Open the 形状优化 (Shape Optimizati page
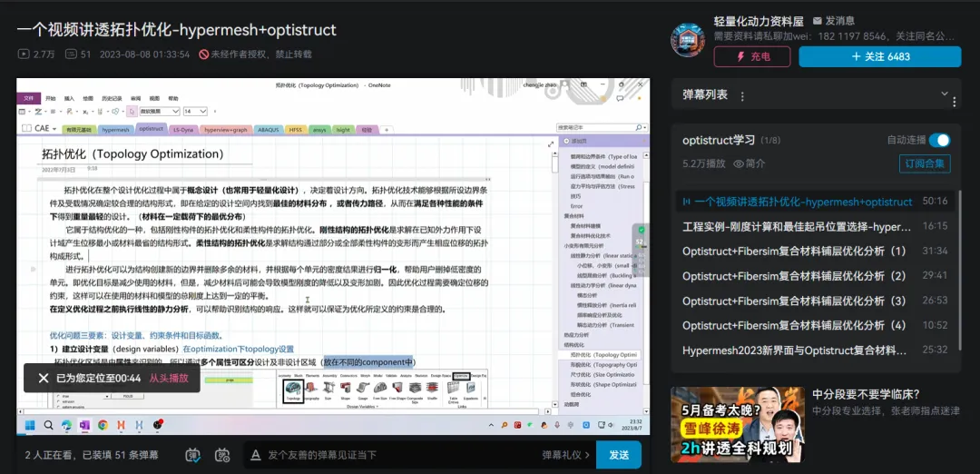 coord(603,384)
